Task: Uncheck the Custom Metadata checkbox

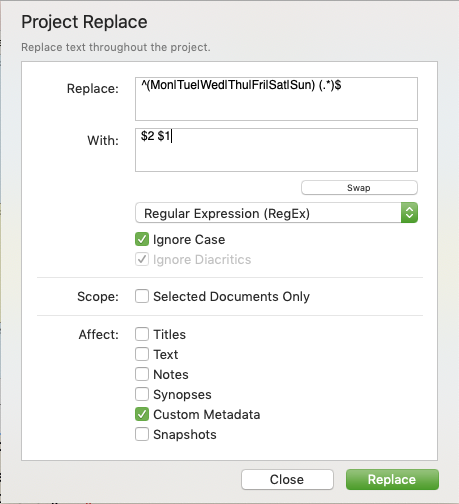Action: (142, 414)
